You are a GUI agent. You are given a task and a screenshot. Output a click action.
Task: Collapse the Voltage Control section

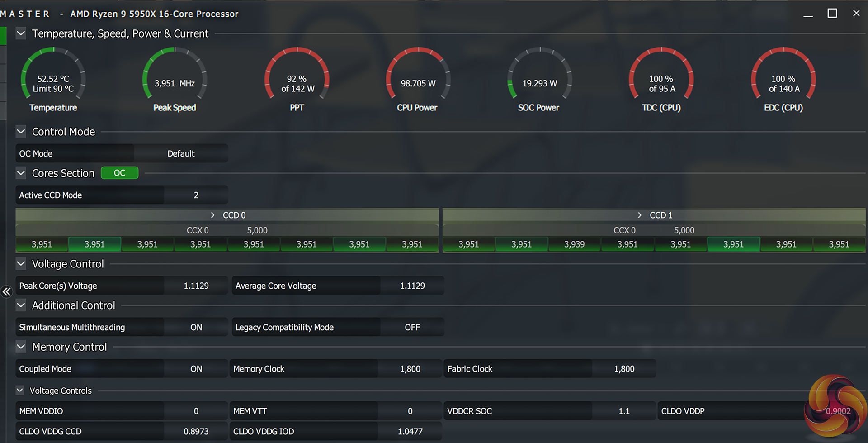[21, 264]
